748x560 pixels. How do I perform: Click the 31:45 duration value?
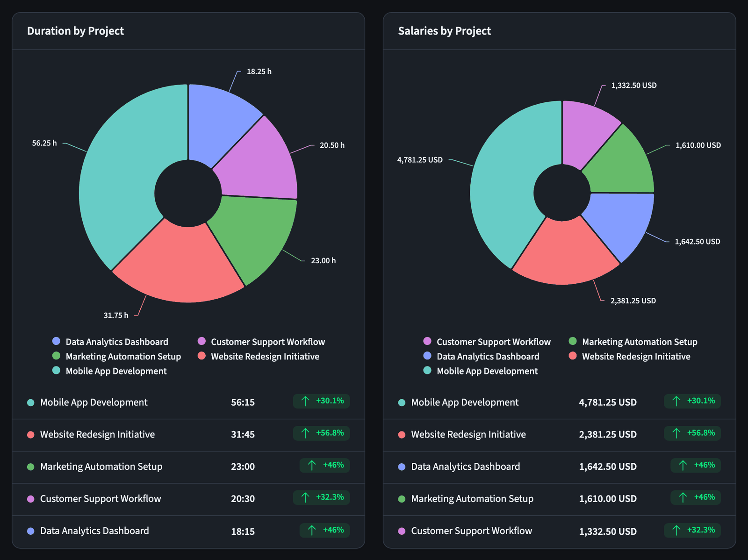pyautogui.click(x=243, y=435)
